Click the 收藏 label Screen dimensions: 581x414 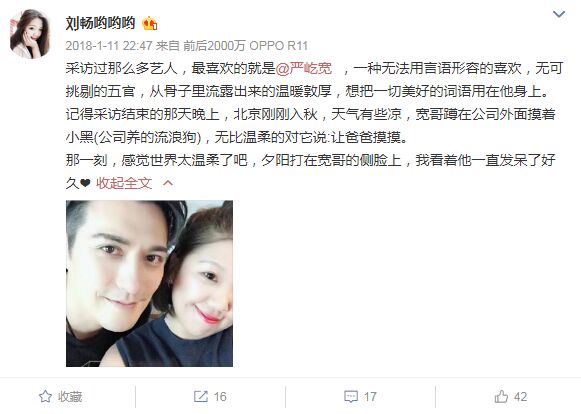70,397
